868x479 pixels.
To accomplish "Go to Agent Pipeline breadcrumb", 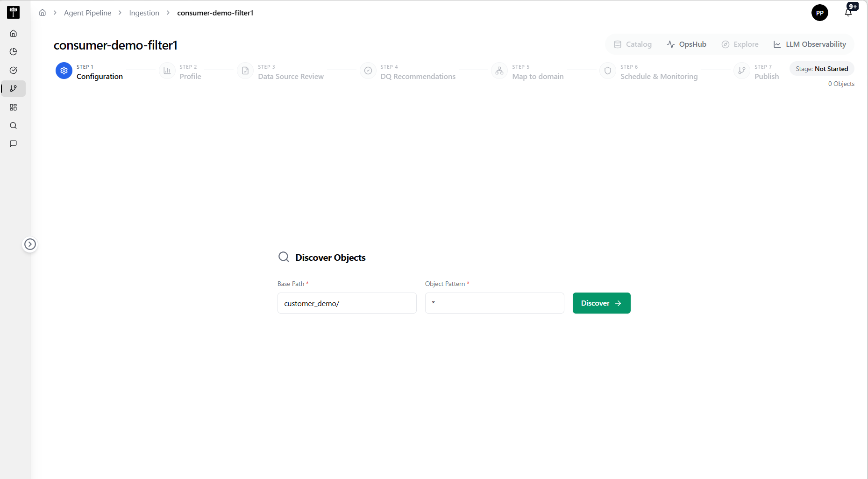I will point(87,13).
